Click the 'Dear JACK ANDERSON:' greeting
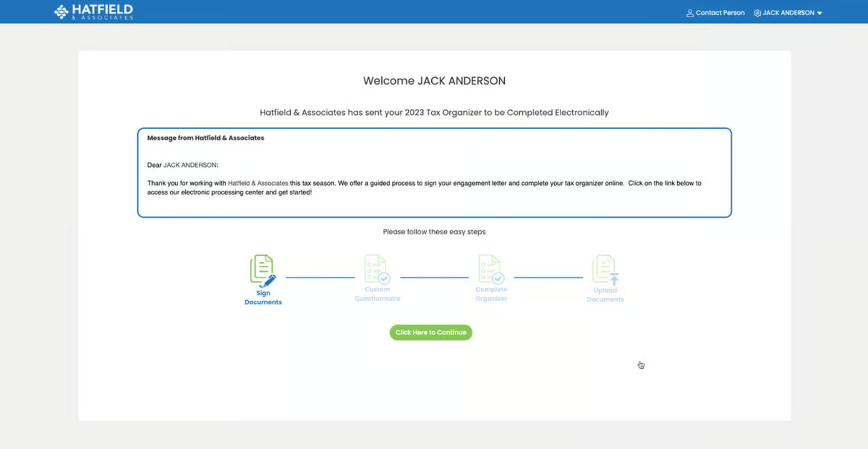 point(182,165)
